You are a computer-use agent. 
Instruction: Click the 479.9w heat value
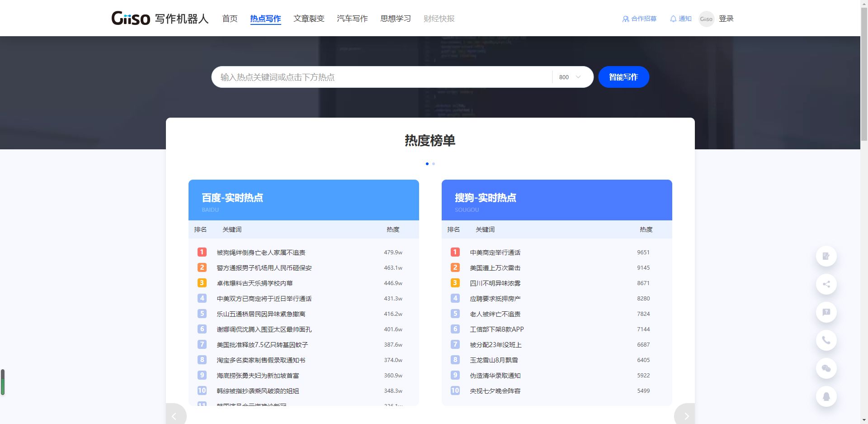click(393, 252)
